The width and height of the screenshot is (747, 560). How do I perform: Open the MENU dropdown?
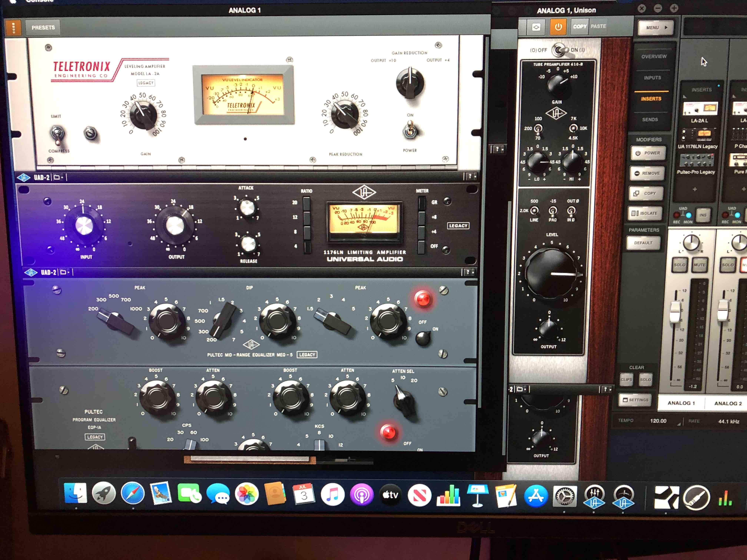point(655,28)
